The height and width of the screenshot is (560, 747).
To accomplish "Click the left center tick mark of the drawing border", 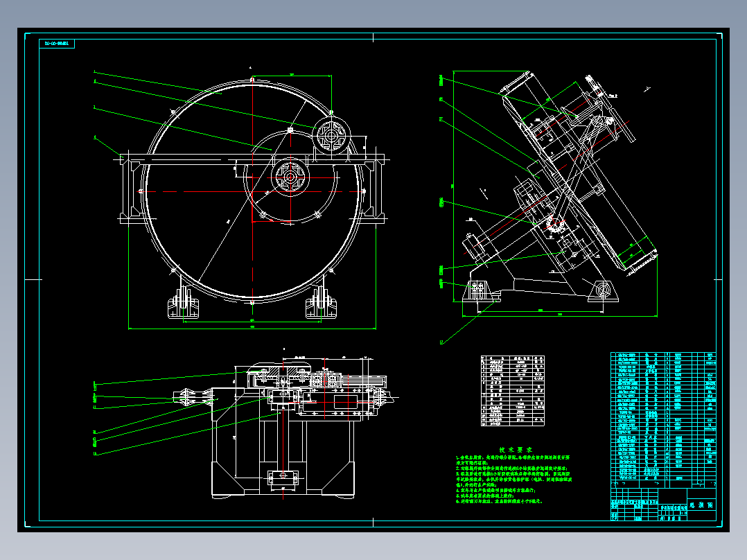I will pyautogui.click(x=33, y=280).
